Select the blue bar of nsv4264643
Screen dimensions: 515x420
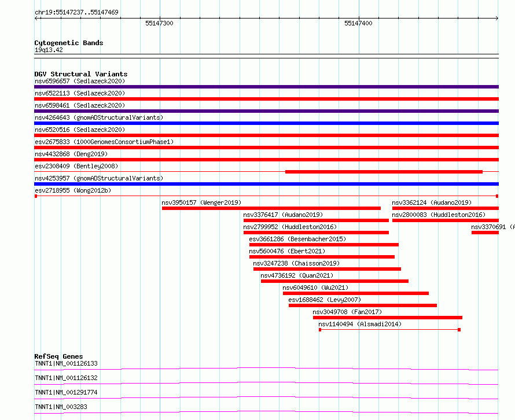coord(266,123)
